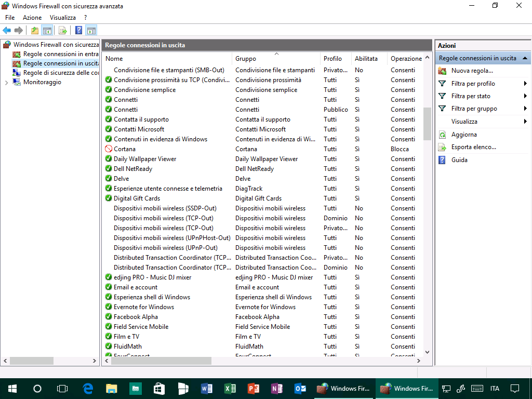Click the Aggiorna refresh icon
The height and width of the screenshot is (399, 532).
(442, 135)
